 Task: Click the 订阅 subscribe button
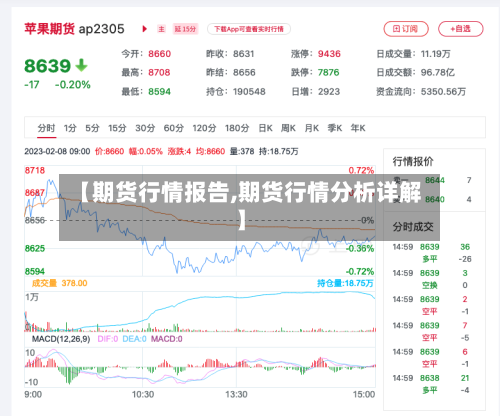[x=406, y=29]
